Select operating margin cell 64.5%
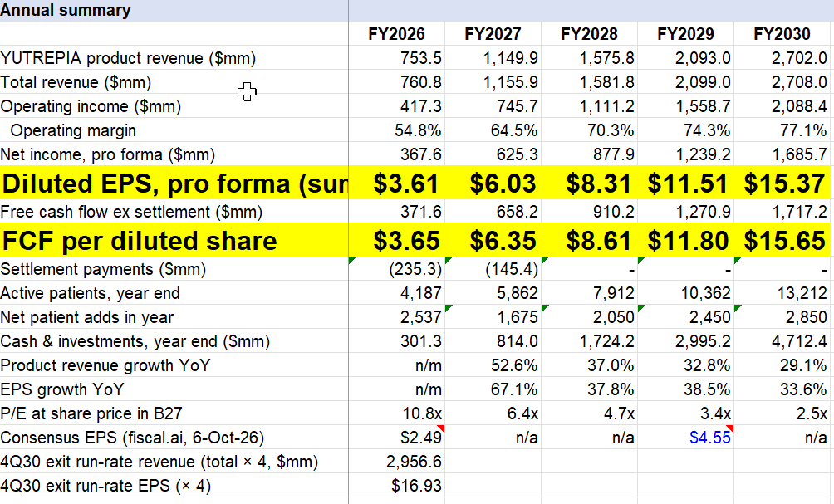834x504 pixels. 493,130
